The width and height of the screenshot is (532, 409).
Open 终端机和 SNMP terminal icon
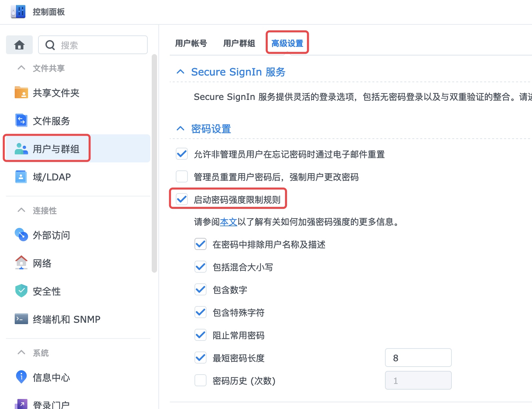[x=21, y=319]
